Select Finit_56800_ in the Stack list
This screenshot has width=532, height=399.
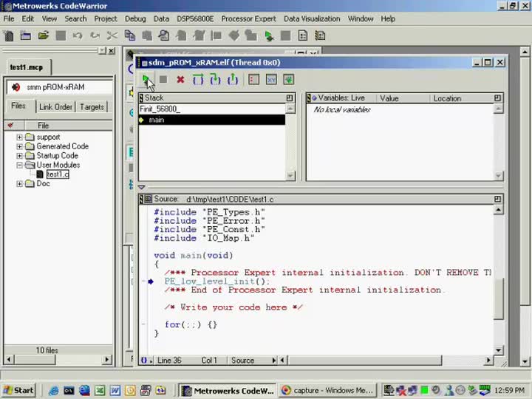tap(160, 109)
